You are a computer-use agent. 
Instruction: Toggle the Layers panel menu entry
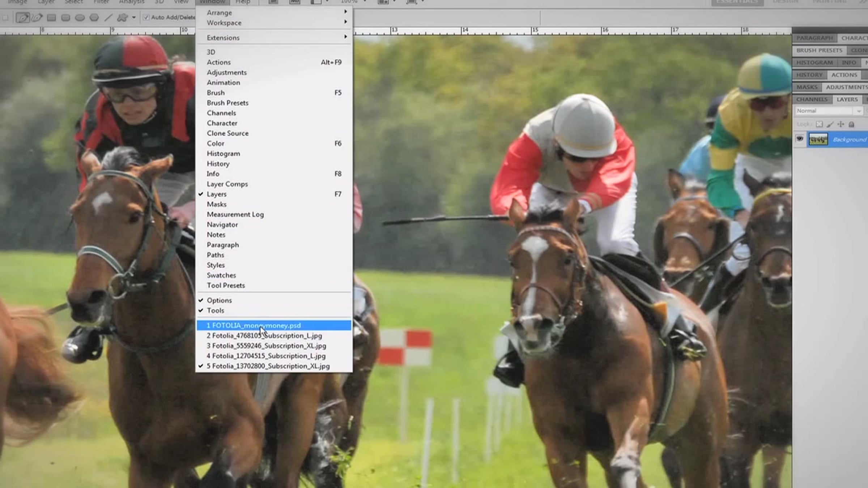tap(217, 194)
